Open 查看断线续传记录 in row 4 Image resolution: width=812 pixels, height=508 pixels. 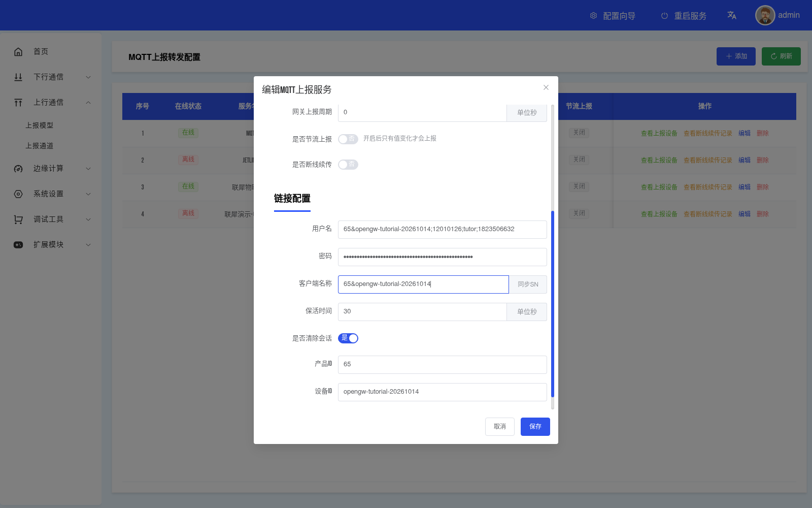pyautogui.click(x=708, y=214)
